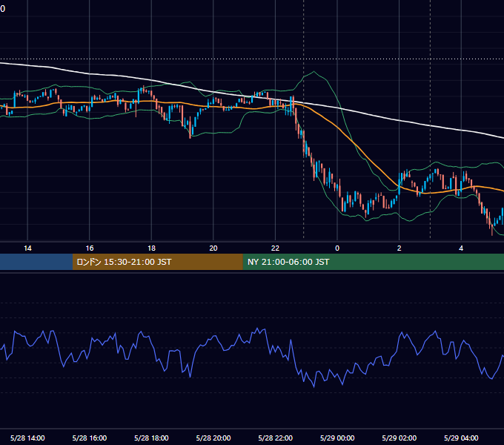Click the "5/28 16:00" date label
The image size is (504, 445).
click(x=90, y=438)
